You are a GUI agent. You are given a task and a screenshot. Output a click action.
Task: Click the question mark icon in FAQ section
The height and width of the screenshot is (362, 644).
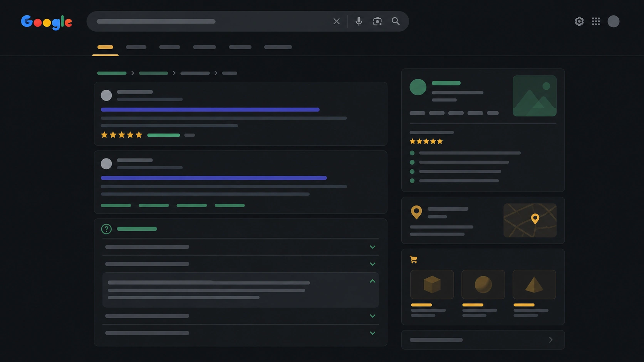106,229
